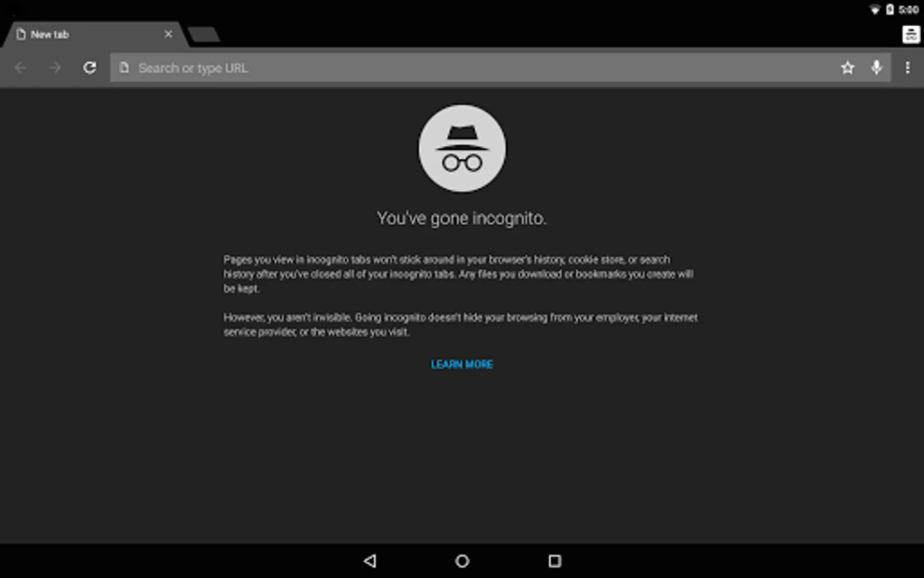Bookmark this page with the star icon

pyautogui.click(x=848, y=67)
